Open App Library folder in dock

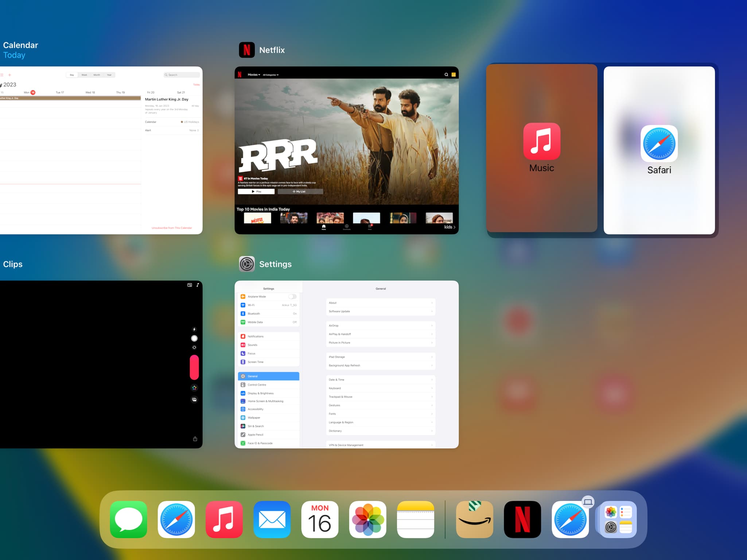618,519
